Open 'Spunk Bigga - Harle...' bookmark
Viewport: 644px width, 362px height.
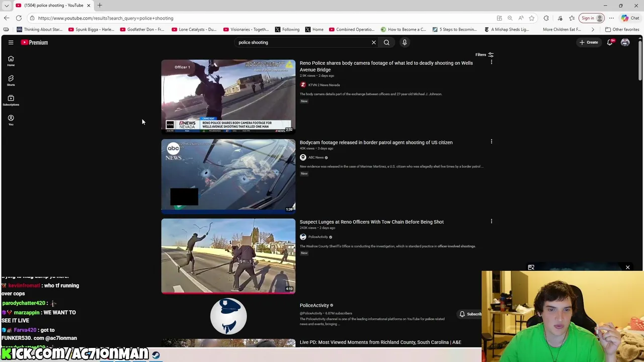click(91, 29)
